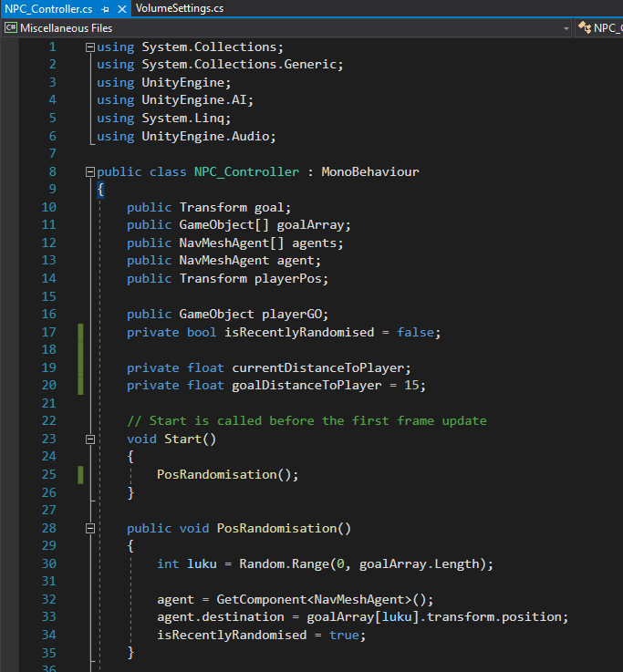Collapse the NPC_Controller class at line 8
The height and width of the screenshot is (672, 623).
point(90,171)
